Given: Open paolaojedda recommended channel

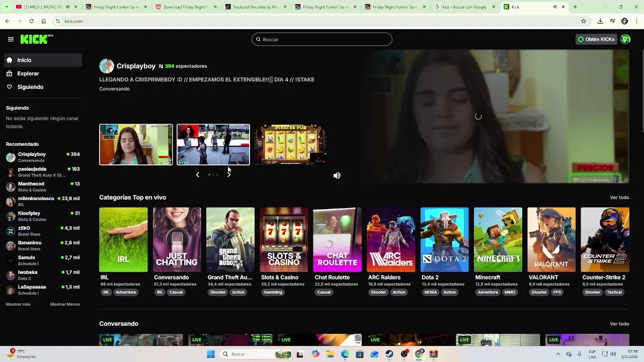Looking at the screenshot, I should coord(43,172).
